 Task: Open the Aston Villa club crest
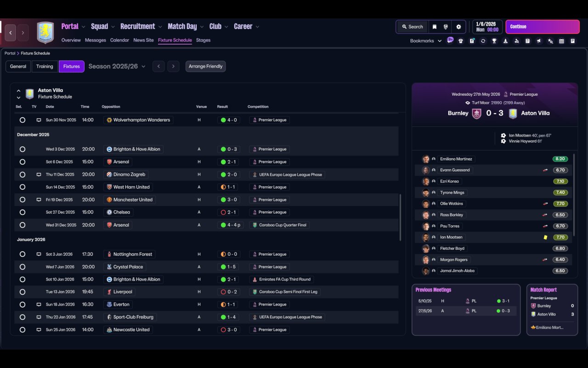point(45,33)
